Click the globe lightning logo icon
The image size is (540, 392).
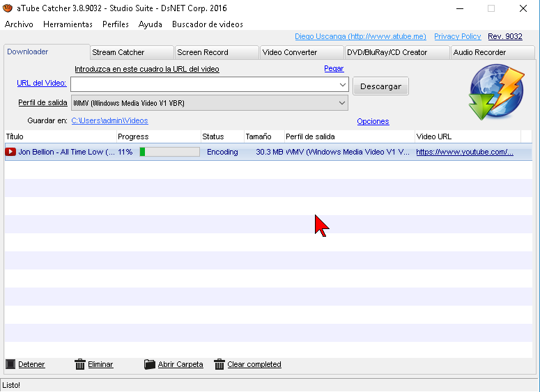496,92
